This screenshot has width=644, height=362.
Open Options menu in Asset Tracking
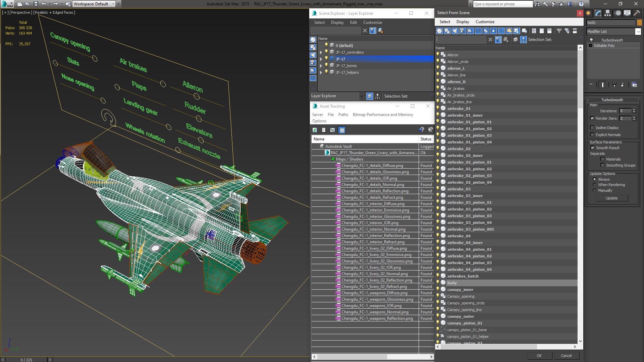(x=319, y=121)
